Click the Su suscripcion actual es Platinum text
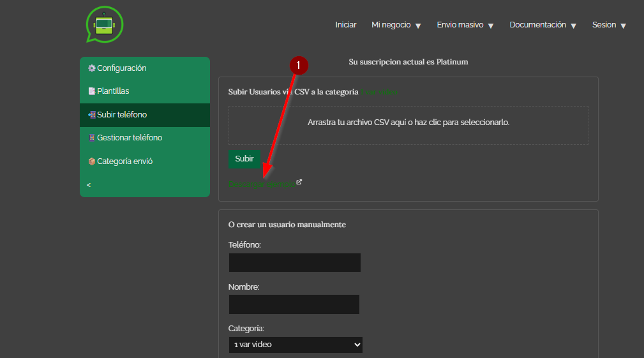This screenshot has width=644, height=358. pos(408,62)
